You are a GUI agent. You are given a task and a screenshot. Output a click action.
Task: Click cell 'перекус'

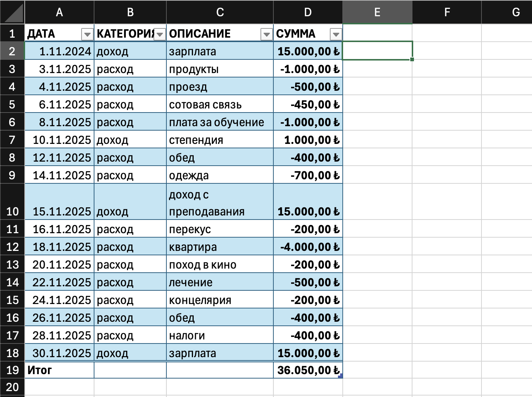(220, 229)
